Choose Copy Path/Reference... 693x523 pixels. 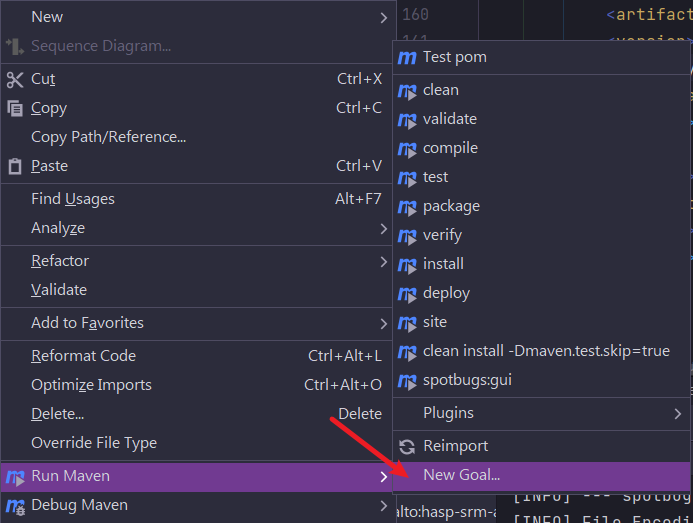pos(197,137)
